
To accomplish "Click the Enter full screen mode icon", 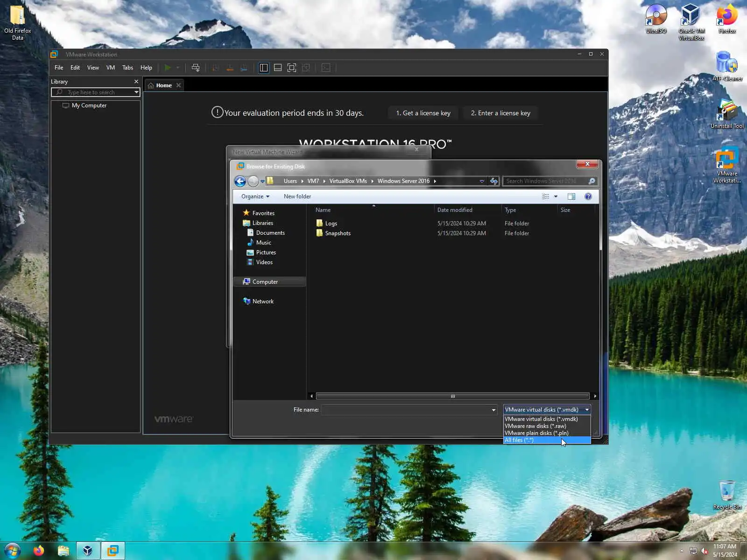I will [x=292, y=68].
